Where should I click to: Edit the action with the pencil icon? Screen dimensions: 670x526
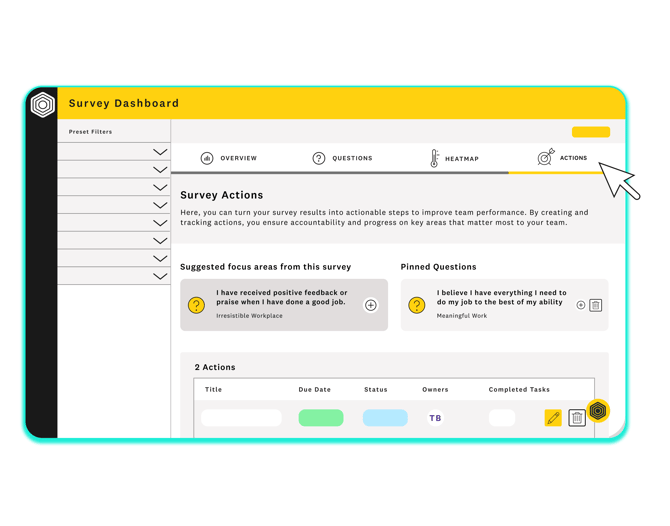point(553,418)
